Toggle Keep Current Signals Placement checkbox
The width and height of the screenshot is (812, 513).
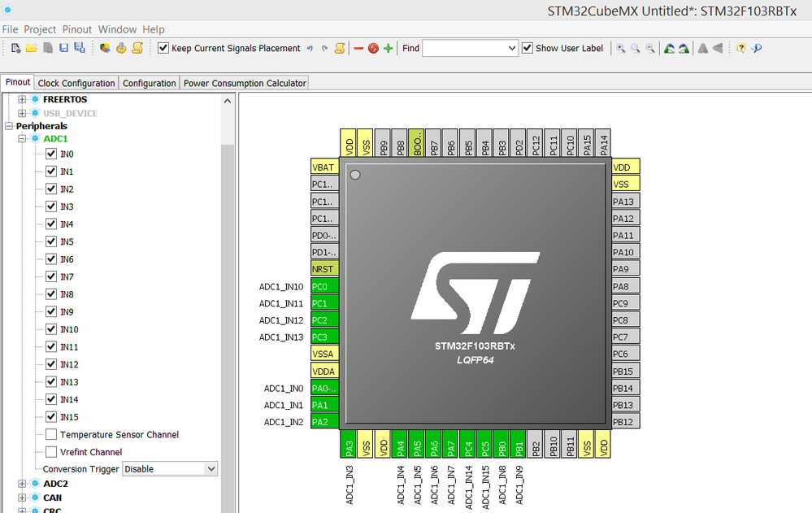[x=163, y=48]
